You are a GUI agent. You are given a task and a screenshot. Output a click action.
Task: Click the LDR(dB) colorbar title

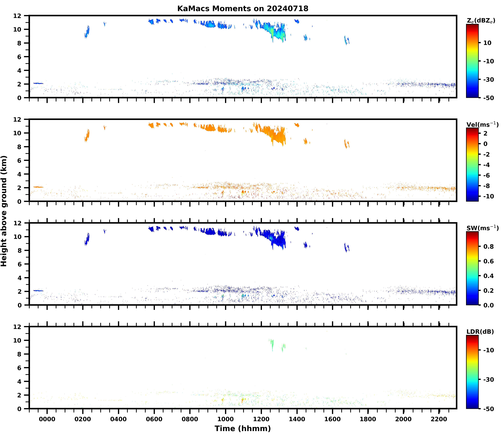pyautogui.click(x=480, y=332)
